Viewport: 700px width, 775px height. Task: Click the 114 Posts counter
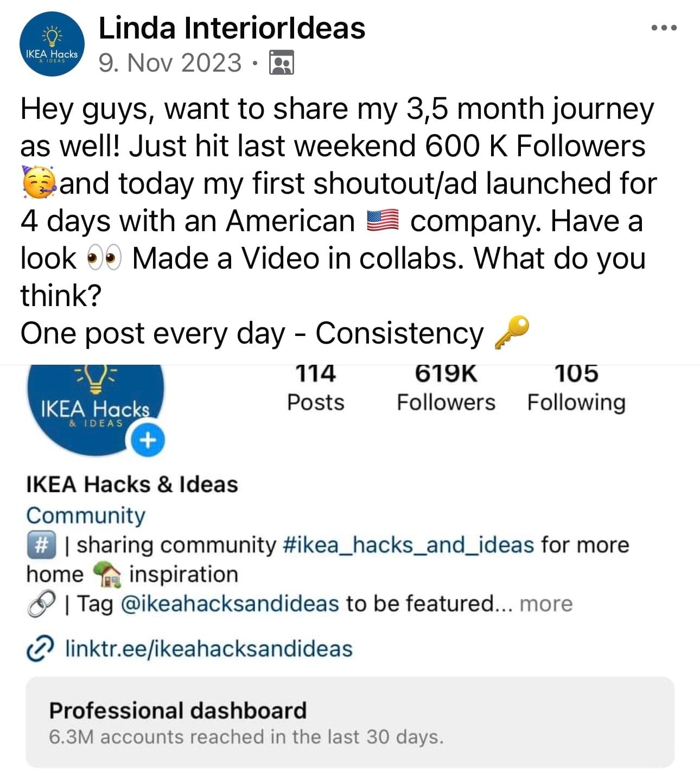[316, 388]
